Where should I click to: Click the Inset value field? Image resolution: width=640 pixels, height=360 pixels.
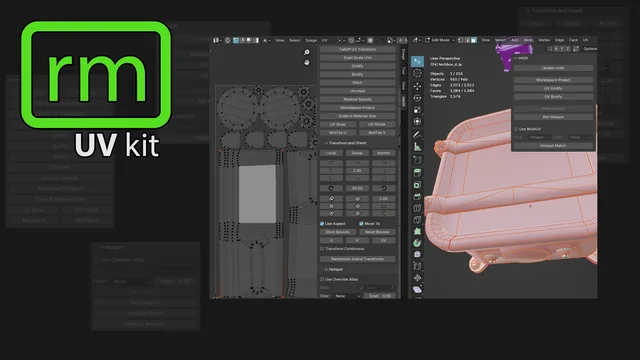click(380, 296)
